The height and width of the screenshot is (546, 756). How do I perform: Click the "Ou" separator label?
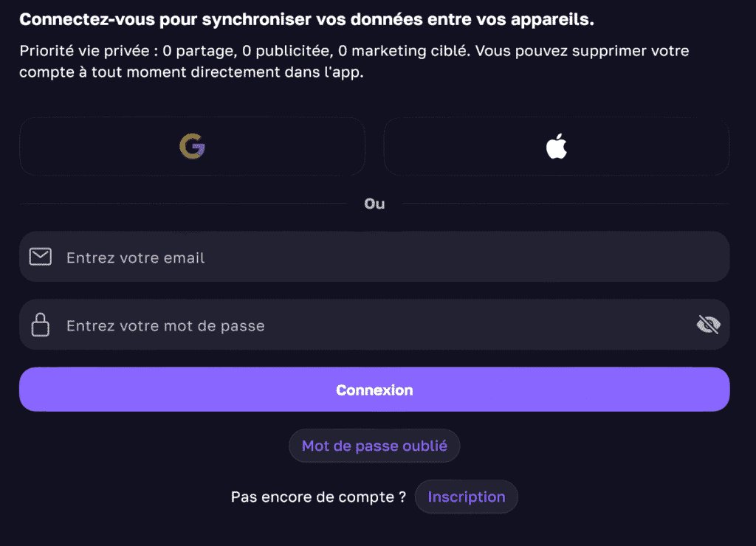(x=374, y=204)
